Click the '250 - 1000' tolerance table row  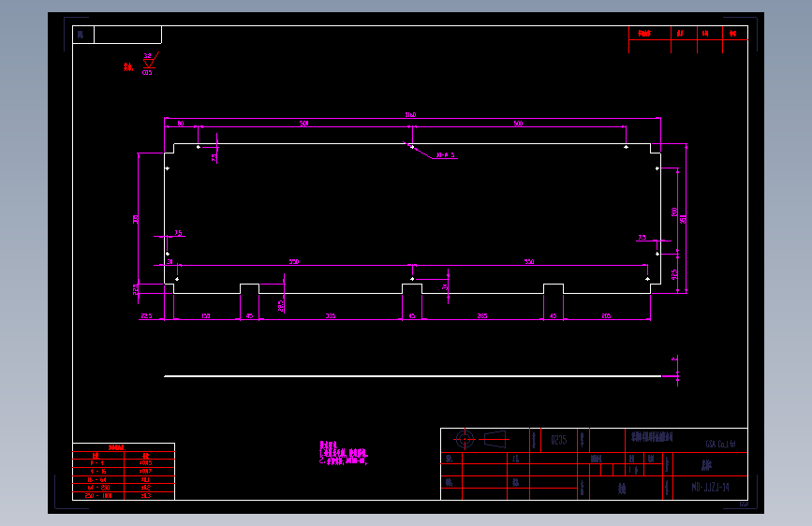124,496
